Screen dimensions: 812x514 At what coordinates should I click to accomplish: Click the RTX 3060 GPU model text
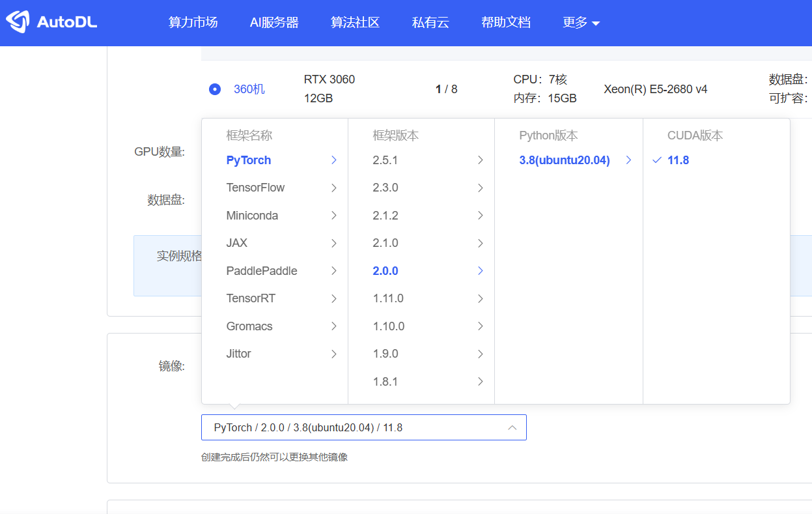(x=329, y=79)
